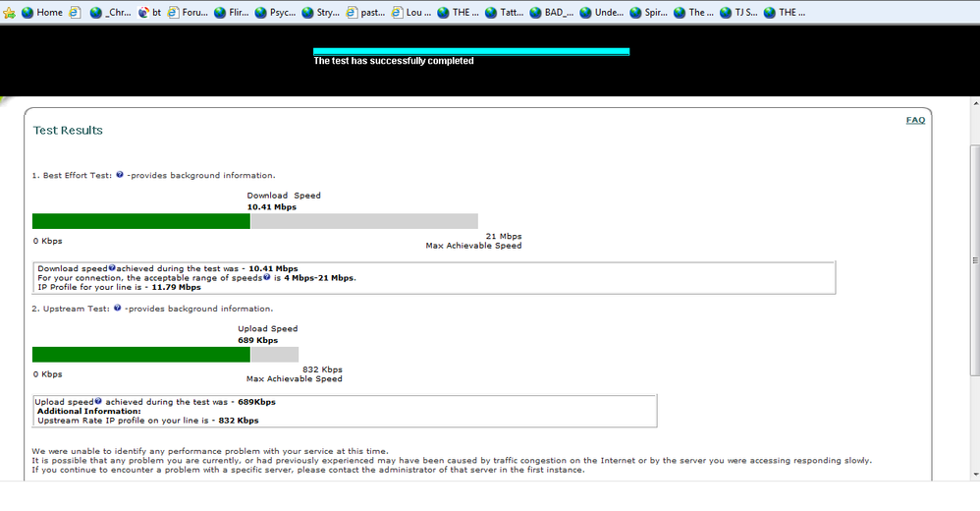This screenshot has width=980, height=511.
Task: Click the favorites star icon
Action: pyautogui.click(x=10, y=13)
